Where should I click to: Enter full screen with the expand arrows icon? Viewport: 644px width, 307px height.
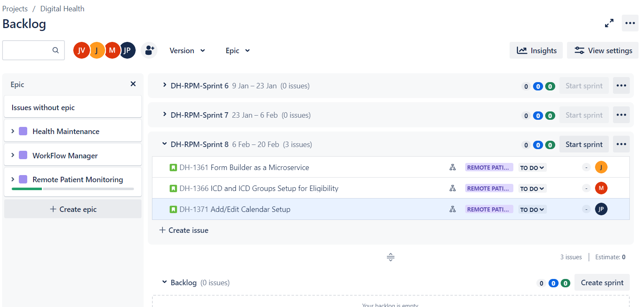[609, 23]
